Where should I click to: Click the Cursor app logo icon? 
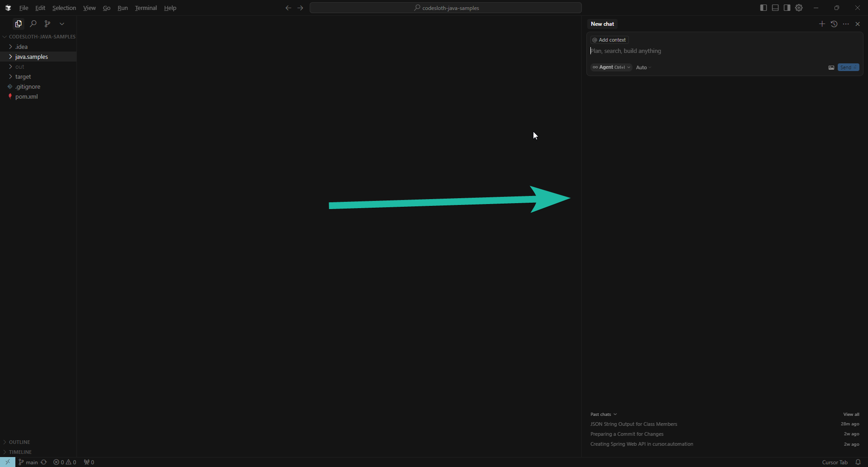pos(8,8)
